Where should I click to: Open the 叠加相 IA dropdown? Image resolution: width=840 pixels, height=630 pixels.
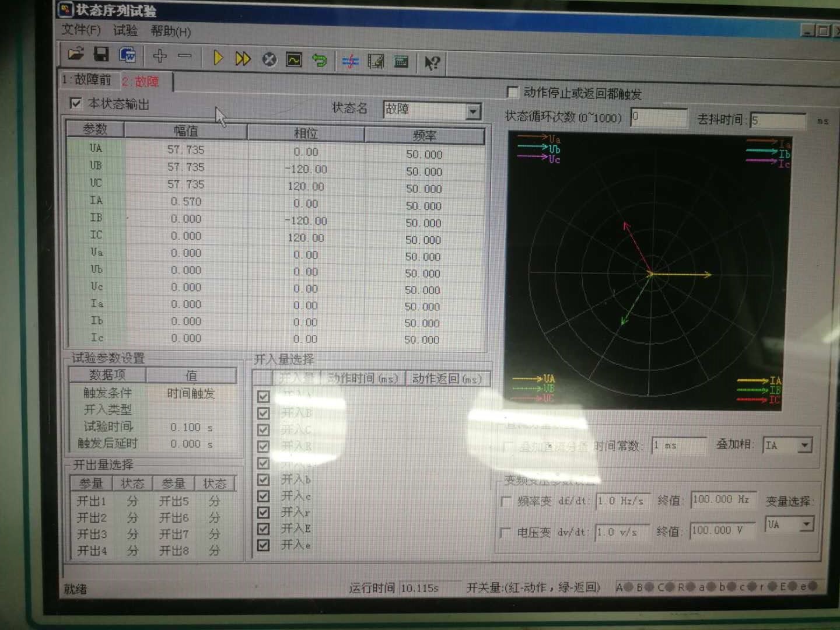(804, 445)
